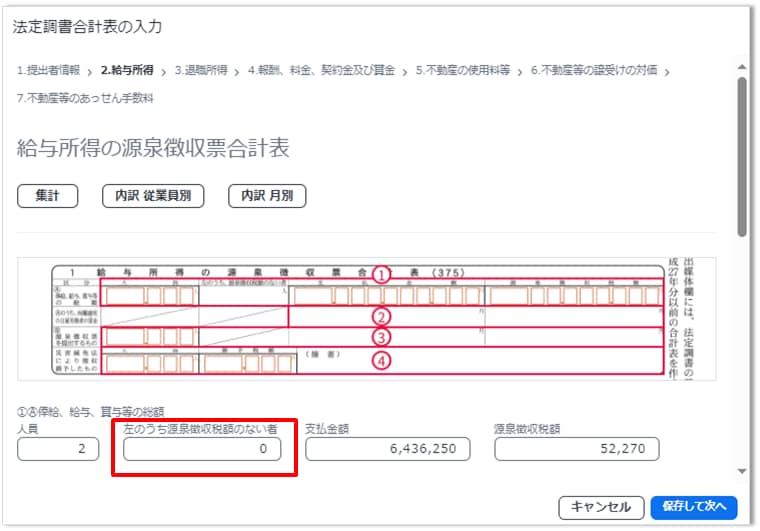Click the 人員 input field
760x531 pixels.
point(58,450)
